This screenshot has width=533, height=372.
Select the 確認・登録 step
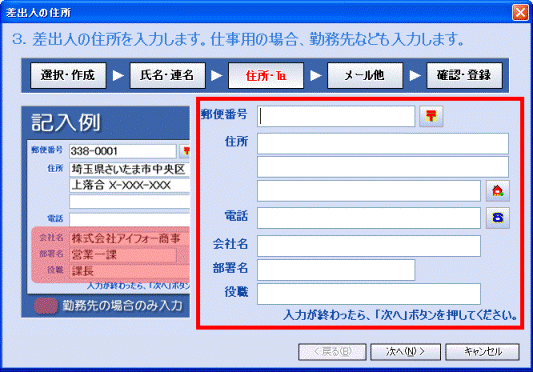(464, 75)
